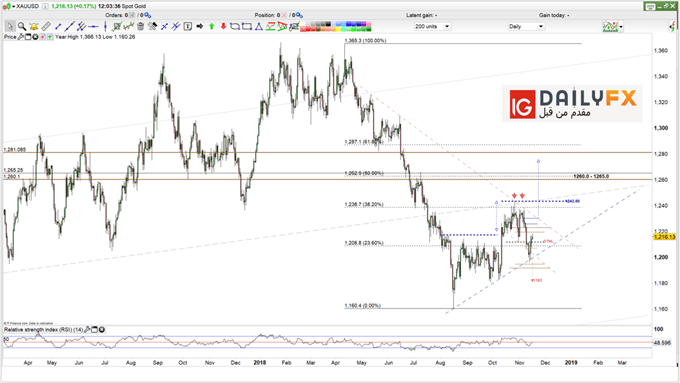Select the ellipse drawing tool
The height and width of the screenshot is (383, 680).
point(235,26)
